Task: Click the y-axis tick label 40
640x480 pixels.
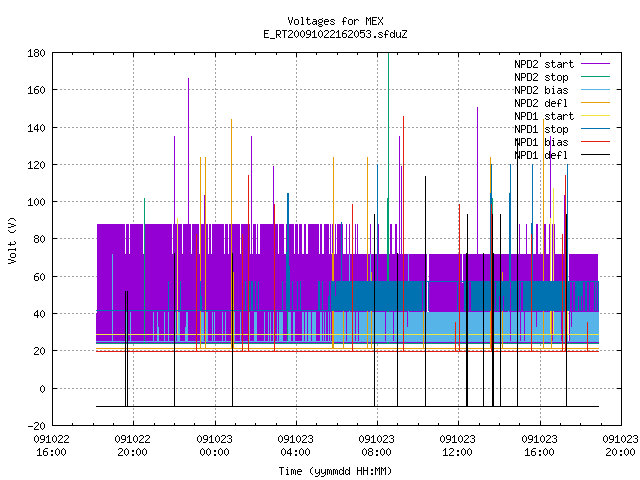Action: [x=39, y=314]
